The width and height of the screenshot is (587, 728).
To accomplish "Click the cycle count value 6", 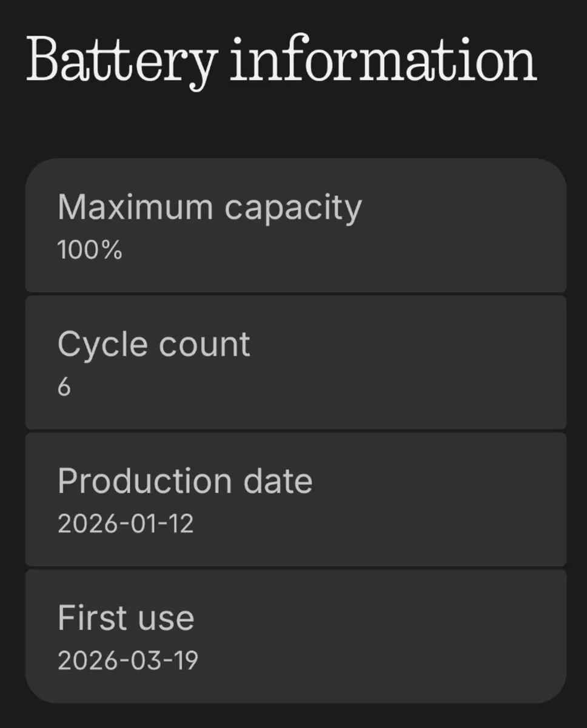I will [64, 387].
